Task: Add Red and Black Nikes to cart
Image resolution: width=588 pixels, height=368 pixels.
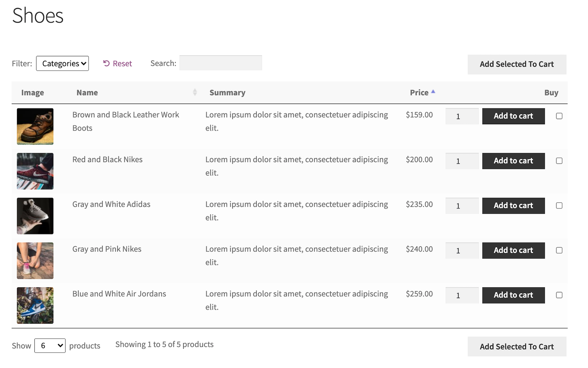Action: click(x=513, y=161)
